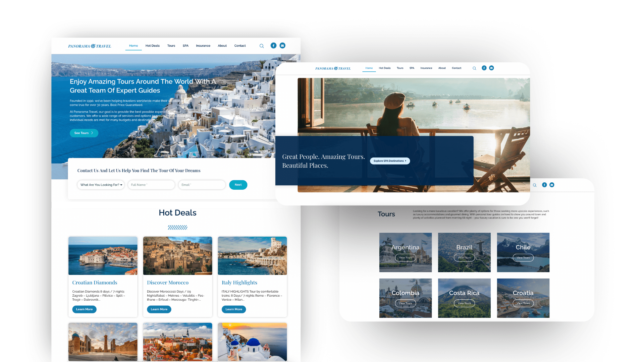644x362 pixels.
Task: Open the 'Hot Deals' menu tab
Action: point(153,46)
